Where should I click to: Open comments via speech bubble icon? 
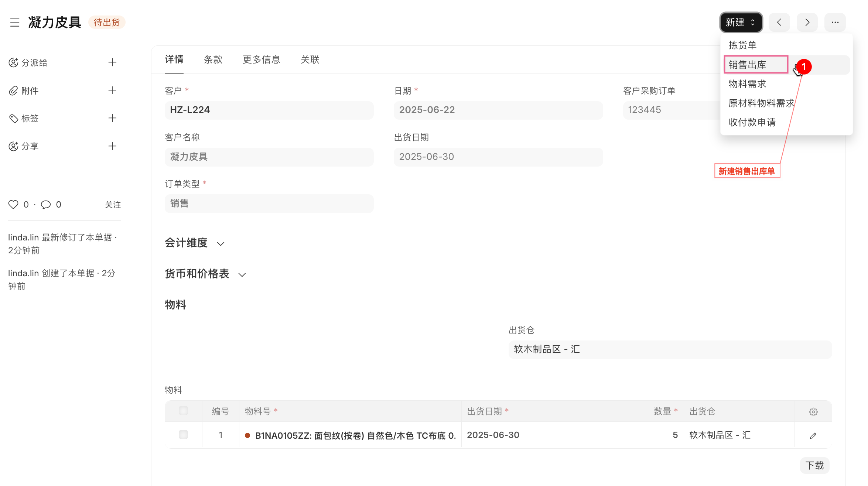pyautogui.click(x=46, y=205)
